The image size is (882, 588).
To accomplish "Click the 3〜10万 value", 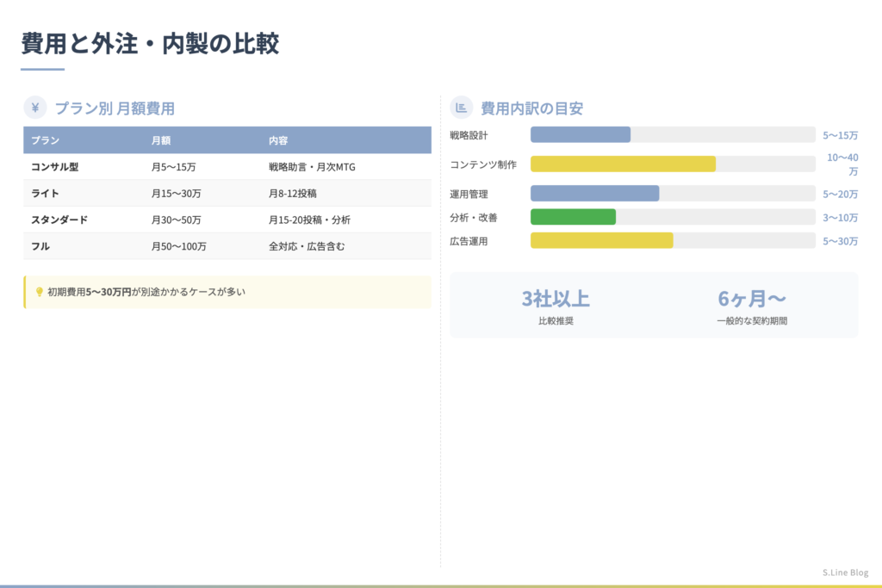I will (x=841, y=218).
